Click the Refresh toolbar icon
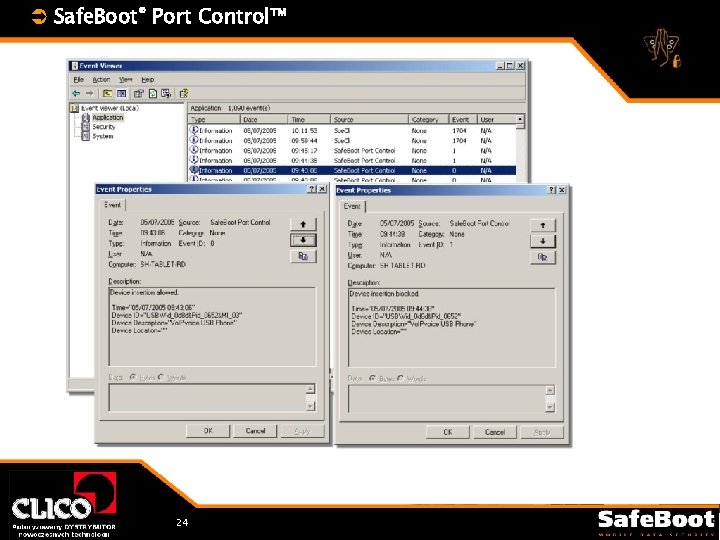This screenshot has height=540, width=720. point(152,93)
